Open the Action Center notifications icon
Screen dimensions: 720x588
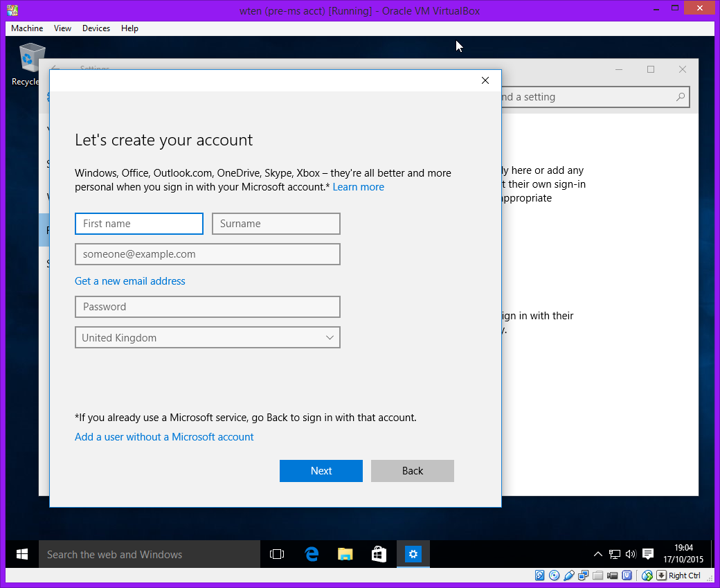(648, 554)
